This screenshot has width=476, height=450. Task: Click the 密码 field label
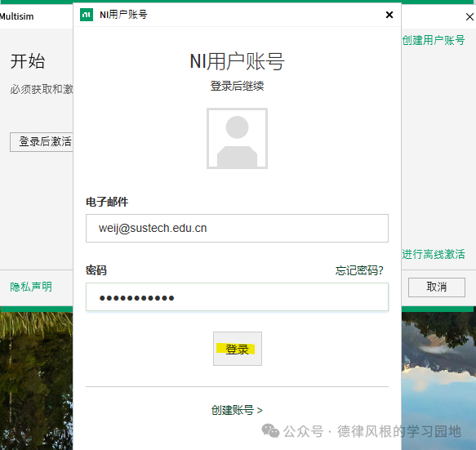pos(96,270)
